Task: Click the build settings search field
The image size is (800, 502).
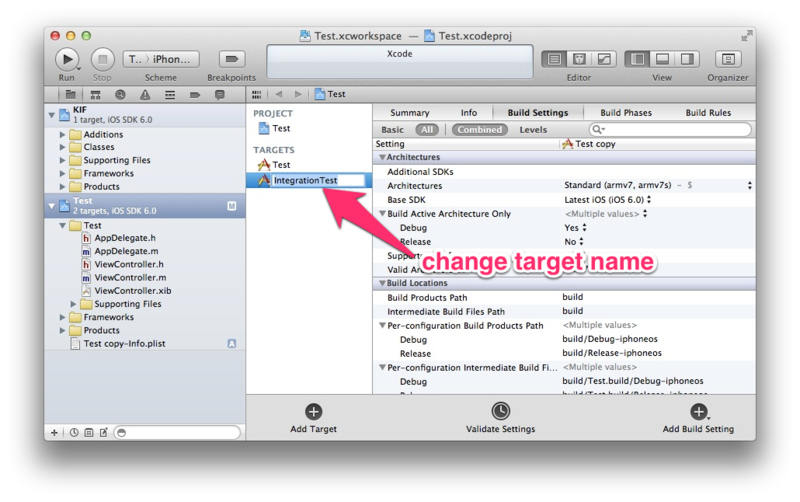Action: (x=670, y=130)
